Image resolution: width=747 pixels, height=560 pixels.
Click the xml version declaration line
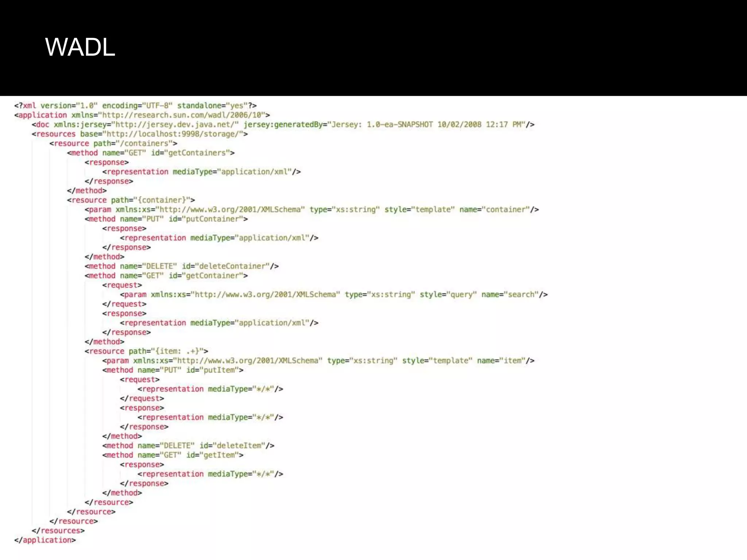click(x=135, y=106)
